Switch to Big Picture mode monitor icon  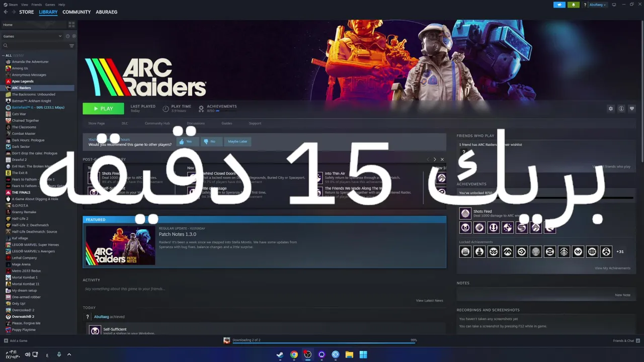click(x=614, y=5)
